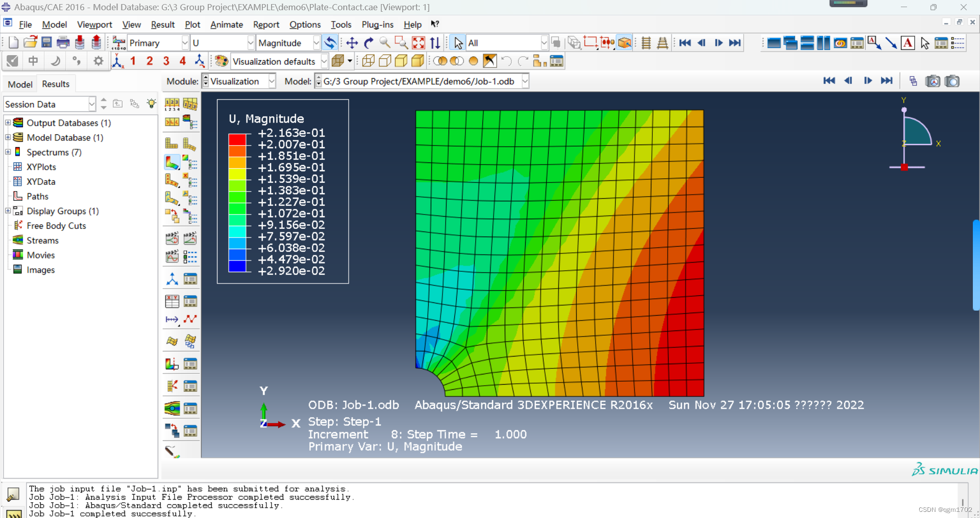Apply custom view number 3

[x=166, y=61]
